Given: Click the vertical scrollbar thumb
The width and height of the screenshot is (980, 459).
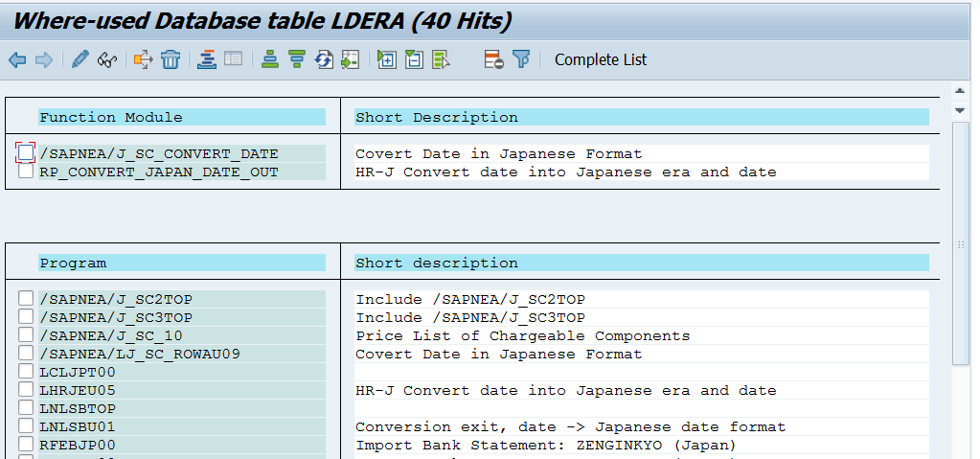Looking at the screenshot, I should coord(960,242).
